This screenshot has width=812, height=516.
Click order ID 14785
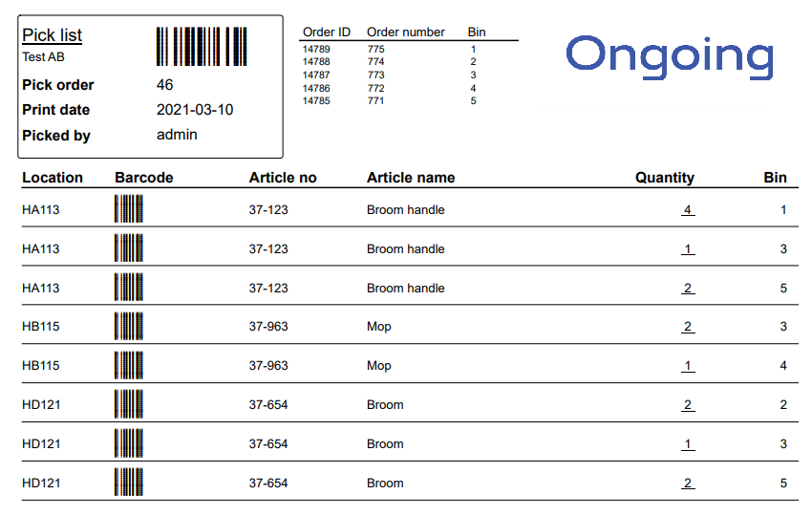click(x=316, y=101)
